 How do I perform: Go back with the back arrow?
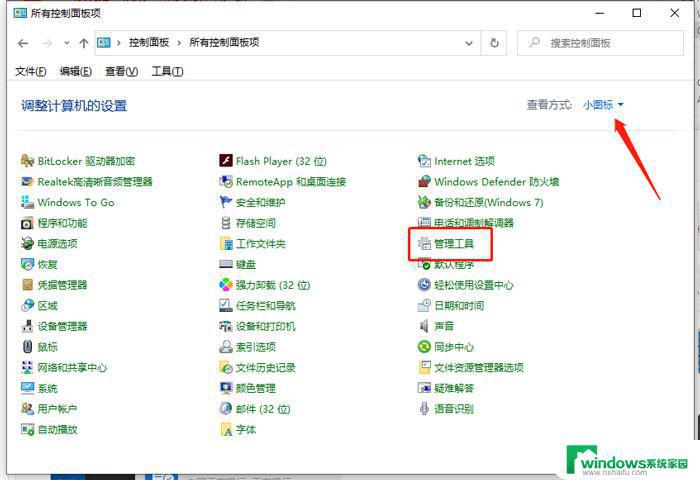[x=23, y=43]
